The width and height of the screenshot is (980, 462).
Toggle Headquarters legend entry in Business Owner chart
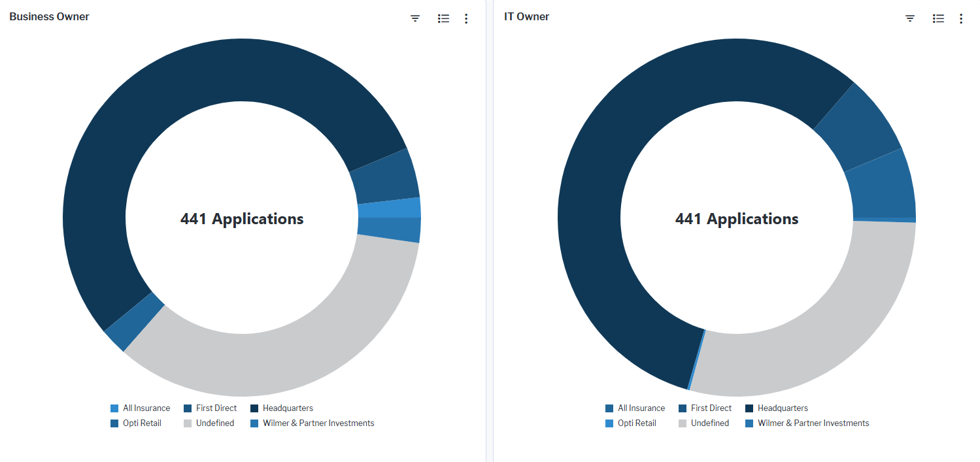[288, 408]
